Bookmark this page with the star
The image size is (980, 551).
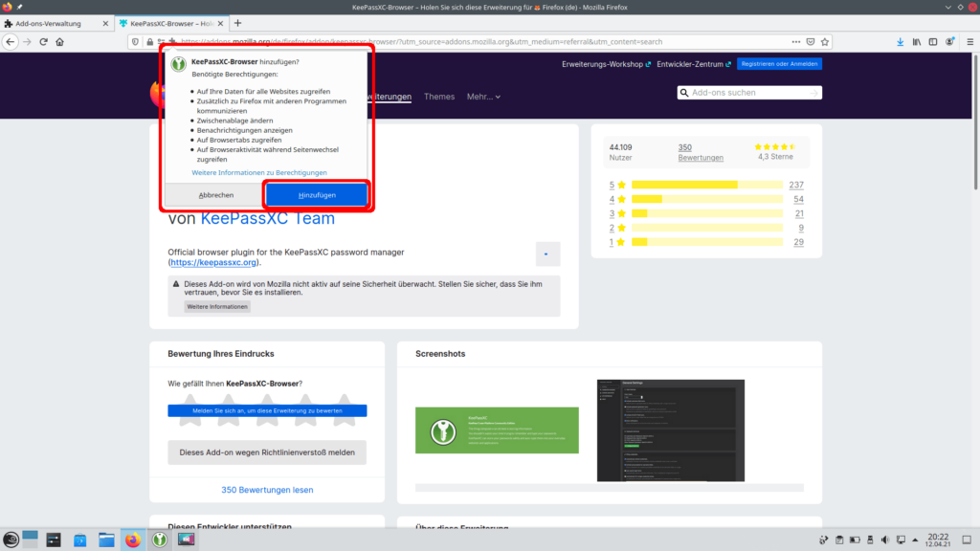pyautogui.click(x=825, y=42)
